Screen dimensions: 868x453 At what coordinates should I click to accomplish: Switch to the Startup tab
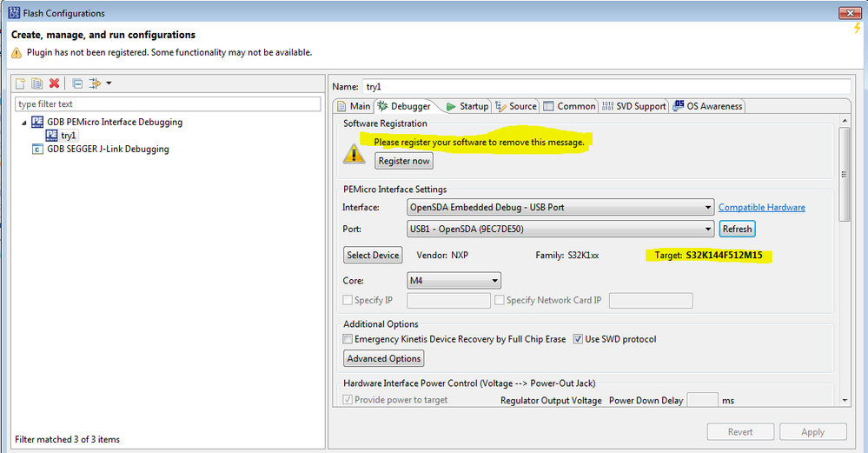[x=467, y=106]
